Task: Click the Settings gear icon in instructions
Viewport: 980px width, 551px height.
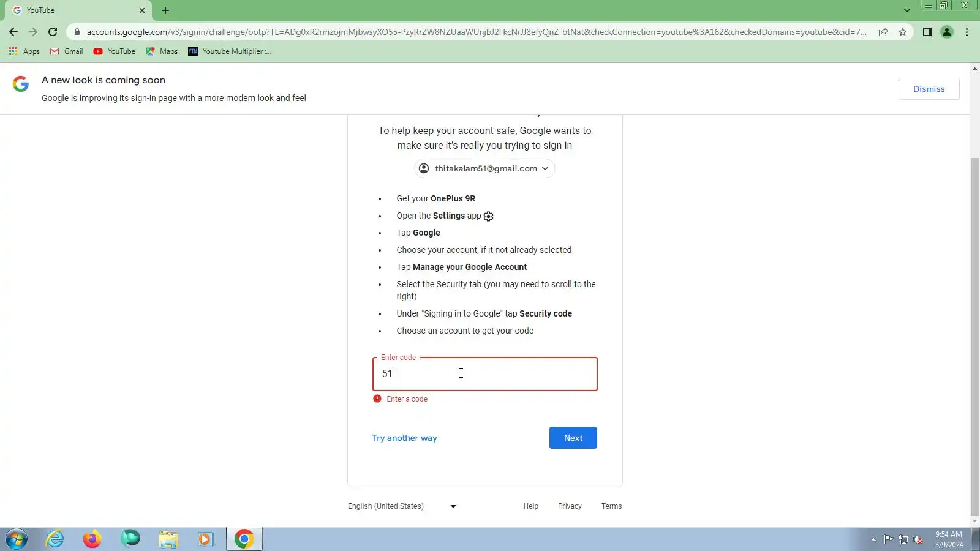Action: coord(488,216)
